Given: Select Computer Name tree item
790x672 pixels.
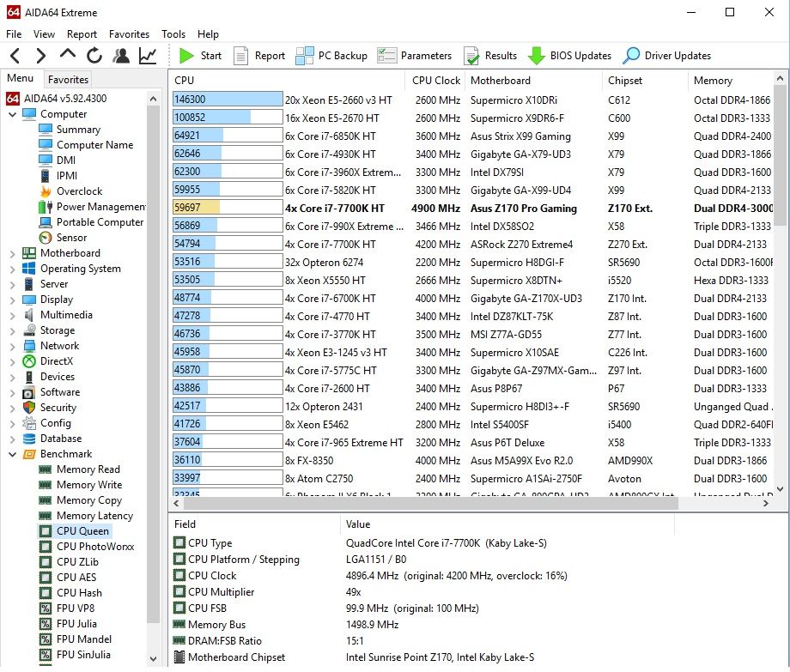Looking at the screenshot, I should pos(94,145).
